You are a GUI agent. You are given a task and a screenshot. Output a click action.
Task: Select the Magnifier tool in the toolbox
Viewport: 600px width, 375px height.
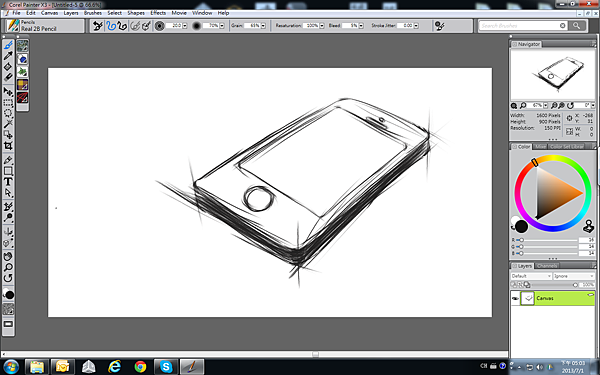click(8, 267)
